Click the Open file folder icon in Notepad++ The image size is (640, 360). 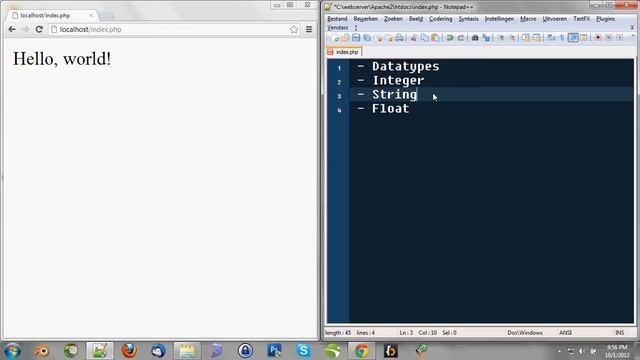[x=345, y=38]
